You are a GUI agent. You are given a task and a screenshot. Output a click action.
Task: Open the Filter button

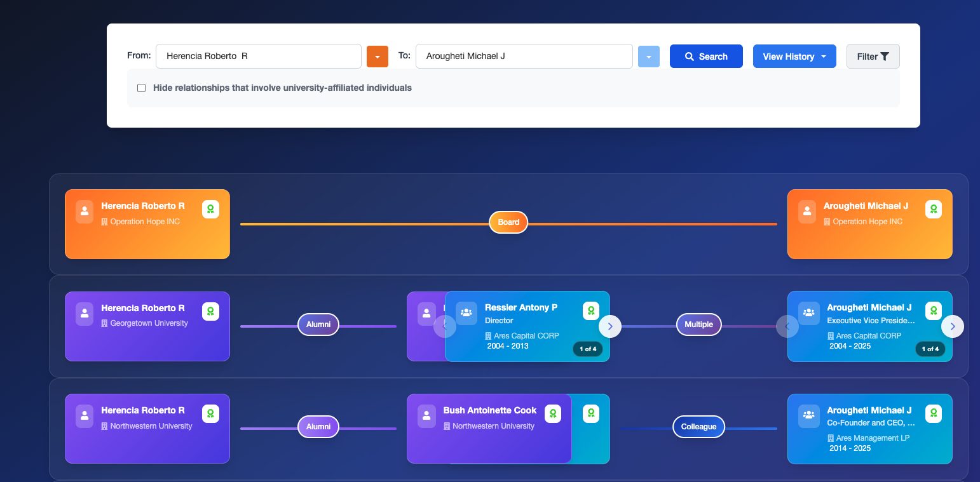(x=873, y=57)
